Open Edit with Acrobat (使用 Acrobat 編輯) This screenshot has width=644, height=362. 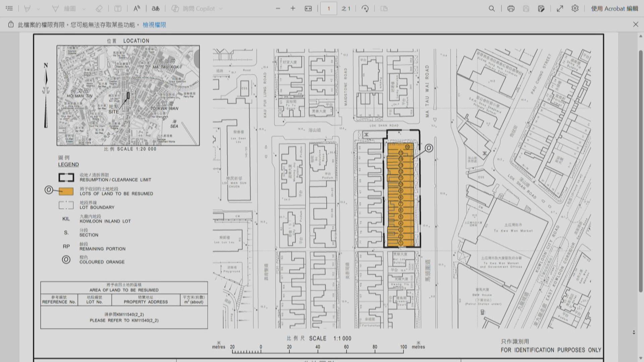click(x=614, y=8)
